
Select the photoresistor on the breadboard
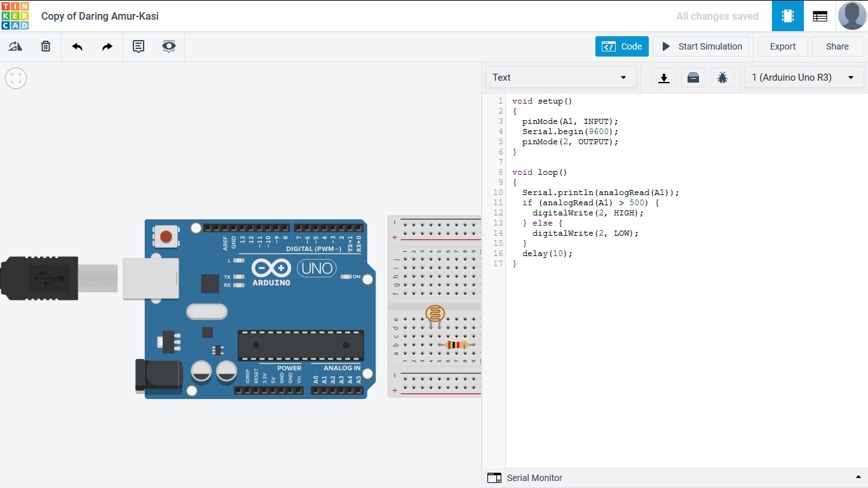[x=435, y=315]
